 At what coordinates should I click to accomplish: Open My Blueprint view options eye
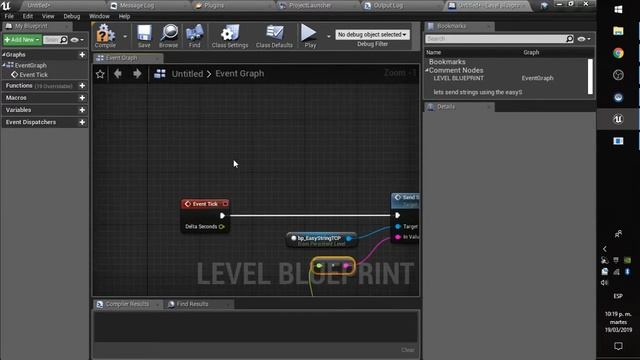click(77, 40)
